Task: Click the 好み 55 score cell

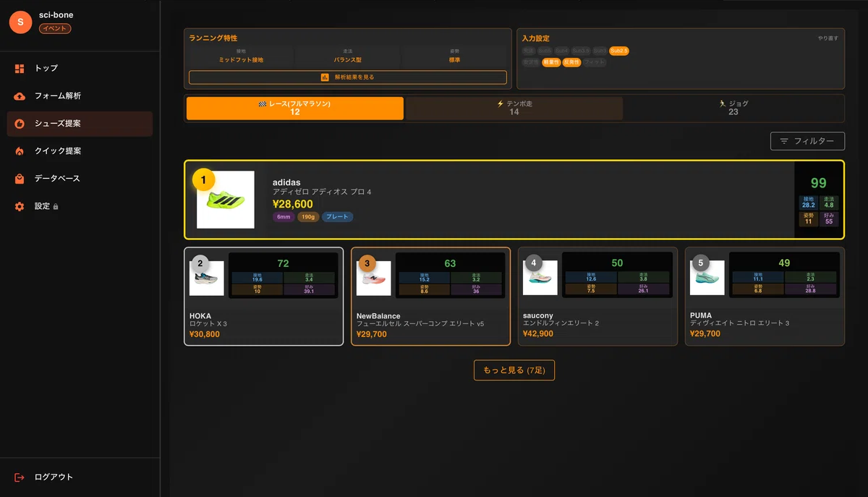Action: point(829,218)
